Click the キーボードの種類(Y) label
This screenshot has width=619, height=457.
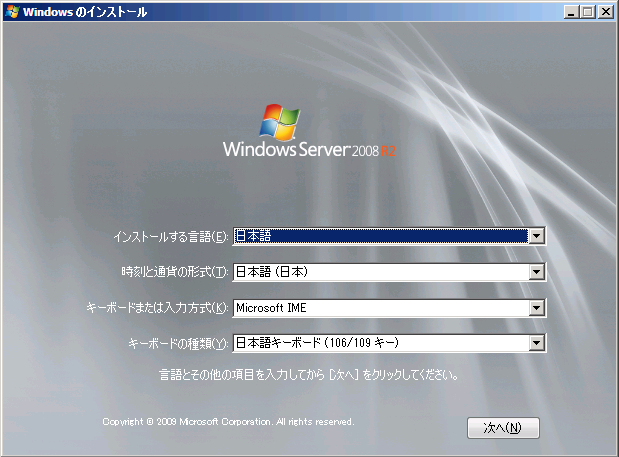pyautogui.click(x=178, y=343)
